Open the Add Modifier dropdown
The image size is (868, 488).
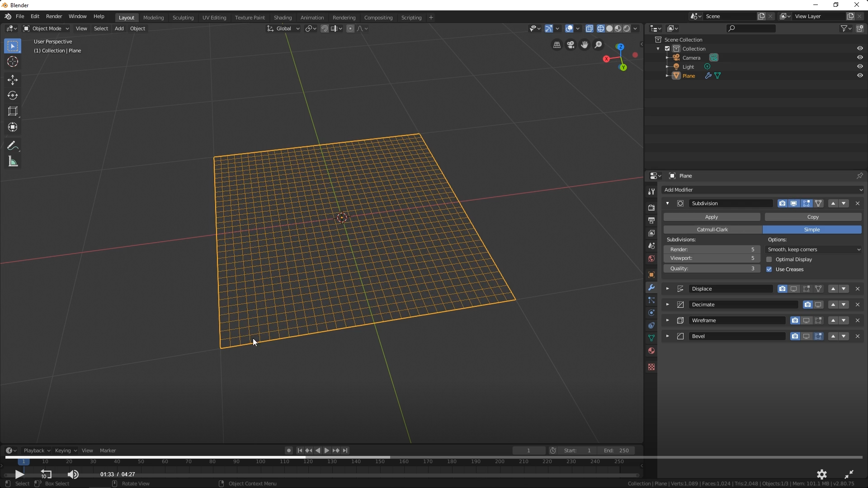(x=763, y=190)
